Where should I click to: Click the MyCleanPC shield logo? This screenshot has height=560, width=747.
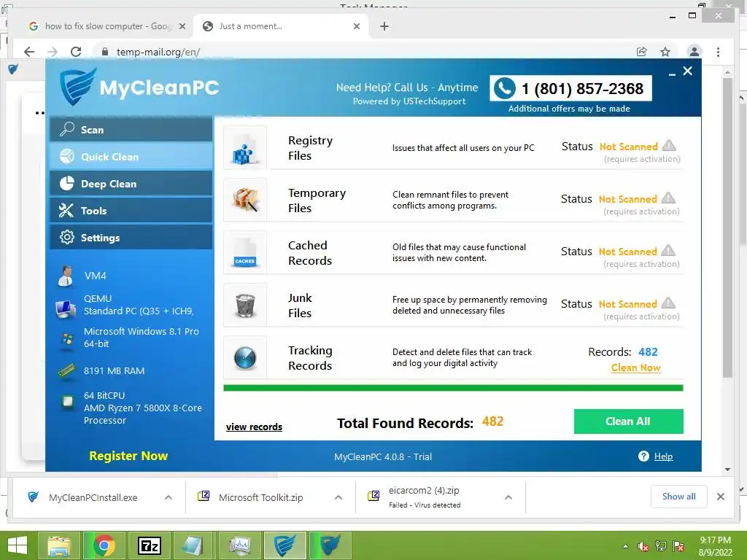pyautogui.click(x=77, y=87)
